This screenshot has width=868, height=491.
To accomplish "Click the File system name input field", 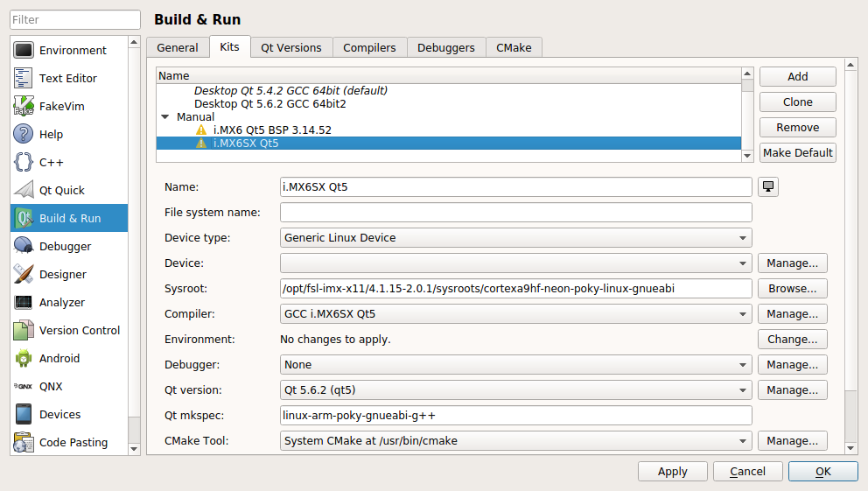I will click(515, 212).
